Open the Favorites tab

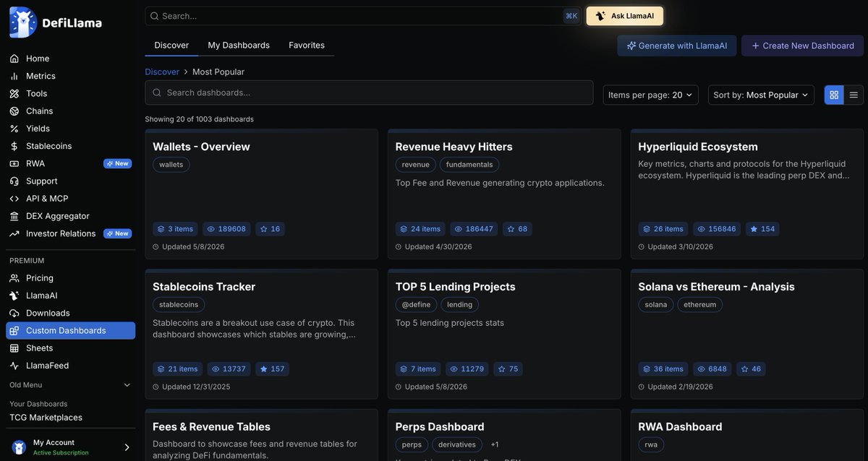tap(307, 45)
